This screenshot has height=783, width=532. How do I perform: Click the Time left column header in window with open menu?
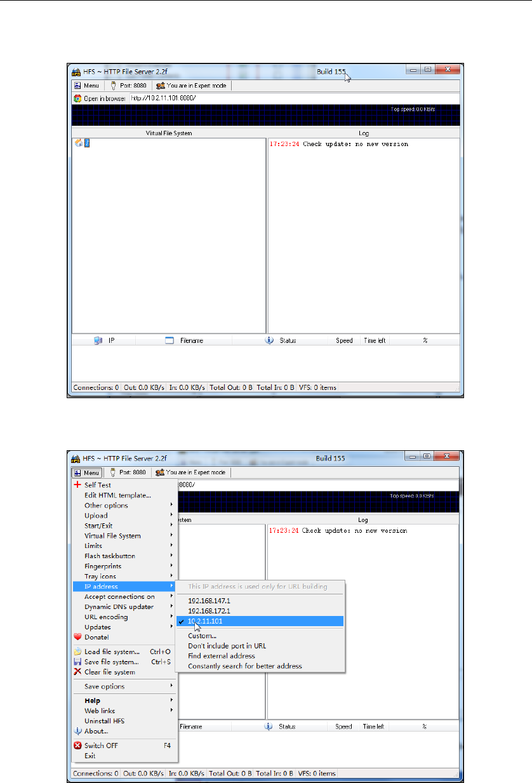[373, 726]
